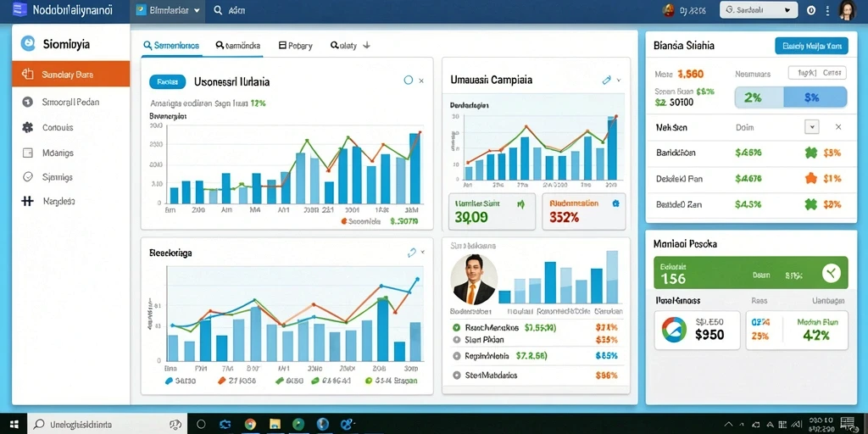This screenshot has height=434, width=868.
Task: Click the blue Racias pill button
Action: tap(167, 82)
